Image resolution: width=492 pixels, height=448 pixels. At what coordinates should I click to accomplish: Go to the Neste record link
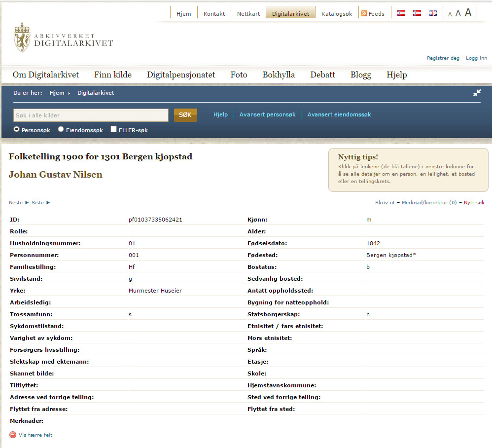tap(16, 202)
